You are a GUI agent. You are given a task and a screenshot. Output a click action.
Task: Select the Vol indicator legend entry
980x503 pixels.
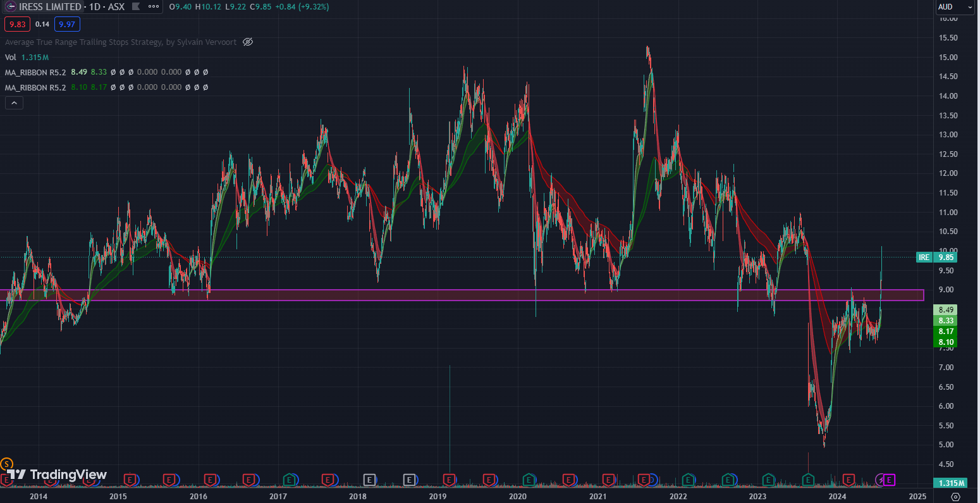[11, 57]
